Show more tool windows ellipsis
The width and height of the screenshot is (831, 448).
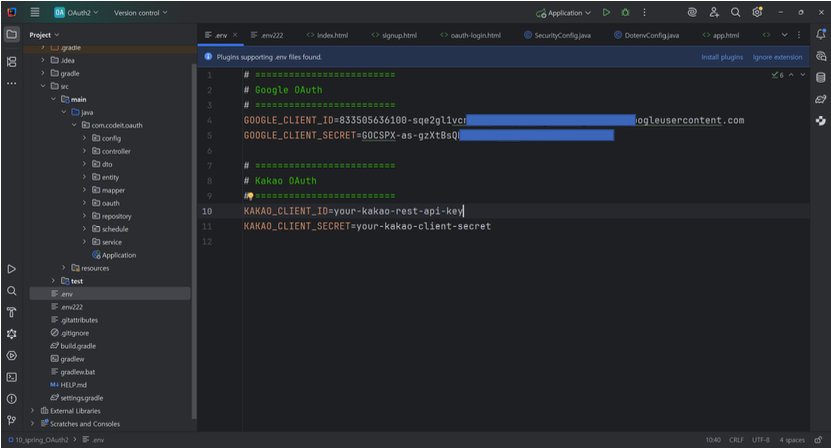tap(11, 83)
